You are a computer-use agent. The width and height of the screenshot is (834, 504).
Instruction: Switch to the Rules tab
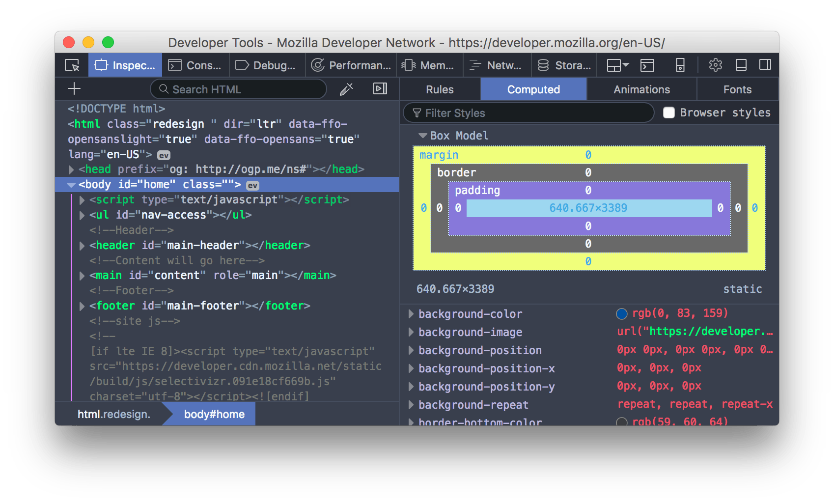point(440,89)
